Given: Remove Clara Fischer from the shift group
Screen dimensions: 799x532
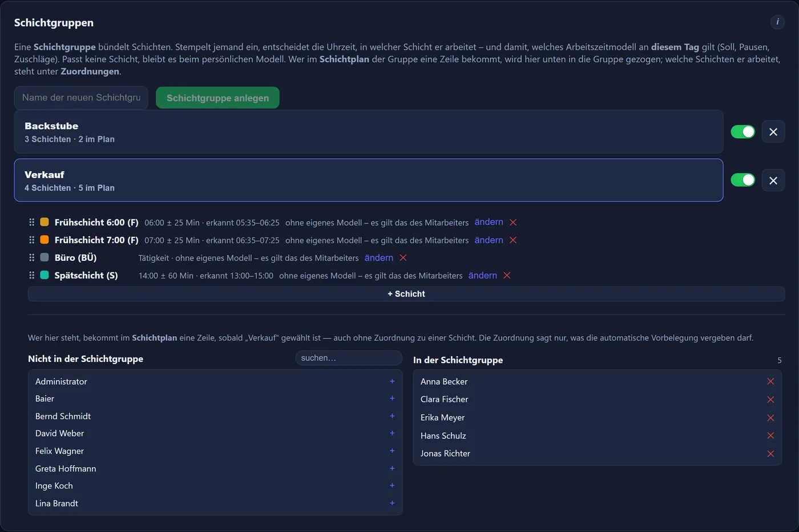Looking at the screenshot, I should coord(770,400).
